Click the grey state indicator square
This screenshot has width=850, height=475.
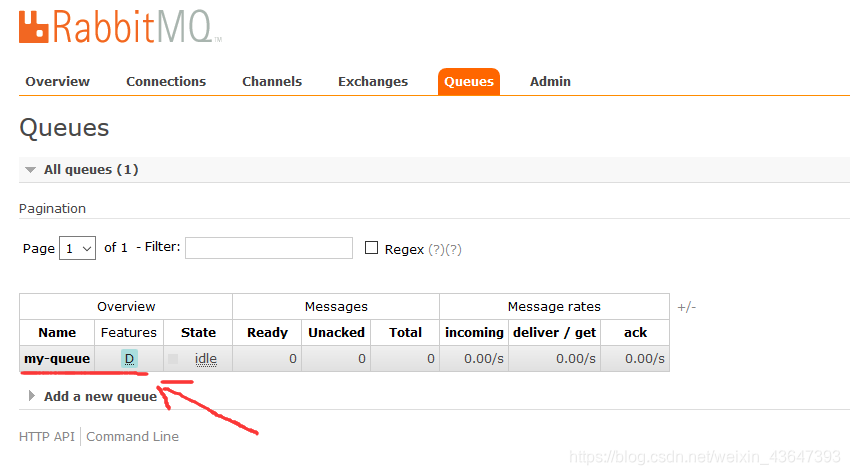173,359
